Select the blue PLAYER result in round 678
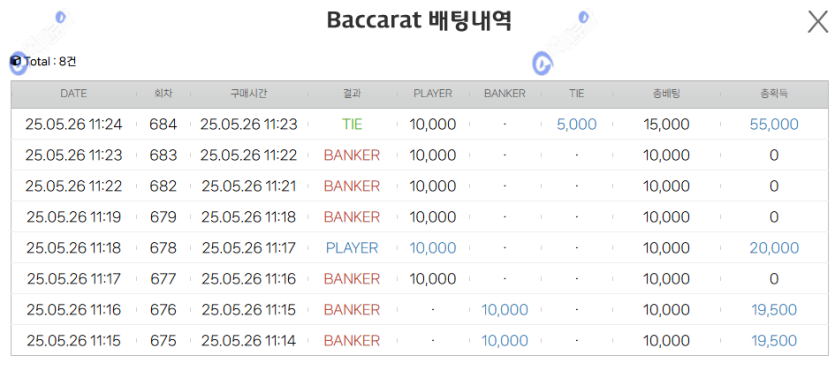The image size is (835, 371). coord(352,248)
